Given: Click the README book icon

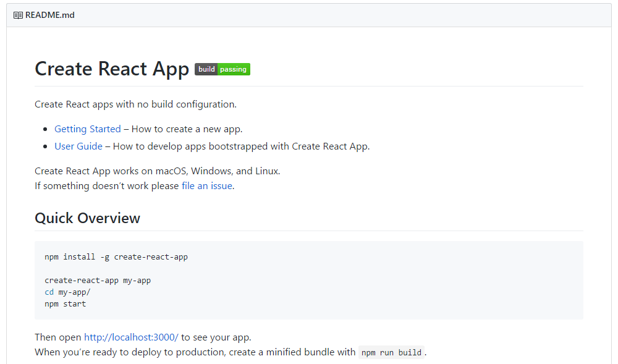Looking at the screenshot, I should tap(18, 15).
